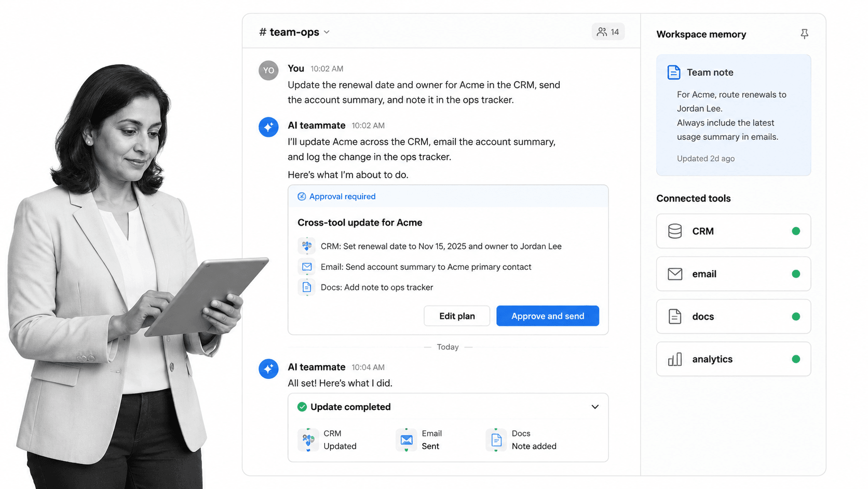Click the Approval required label
This screenshot has height=489, width=868.
[x=343, y=196]
